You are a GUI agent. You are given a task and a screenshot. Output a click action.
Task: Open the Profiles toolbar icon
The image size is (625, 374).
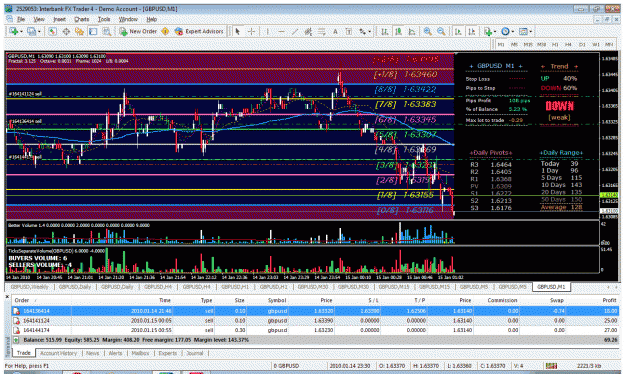tap(31, 31)
